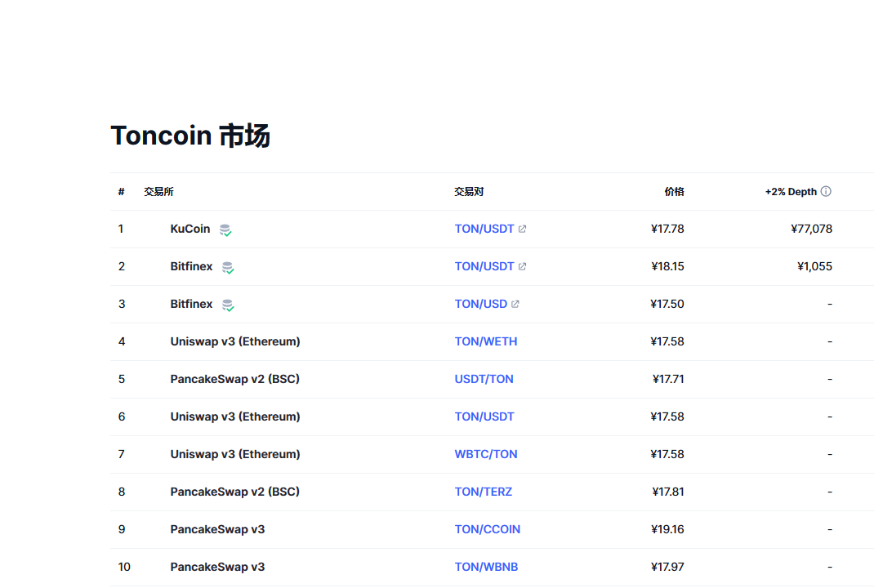Image resolution: width=874 pixels, height=588 pixels.
Task: Open the TON/CCOIN pair link
Action: 487,529
